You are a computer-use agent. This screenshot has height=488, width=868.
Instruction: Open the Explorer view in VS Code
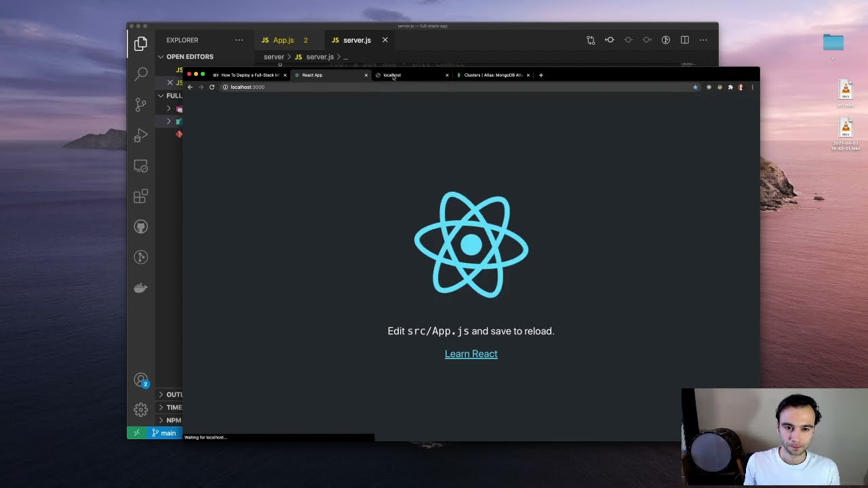(x=140, y=44)
